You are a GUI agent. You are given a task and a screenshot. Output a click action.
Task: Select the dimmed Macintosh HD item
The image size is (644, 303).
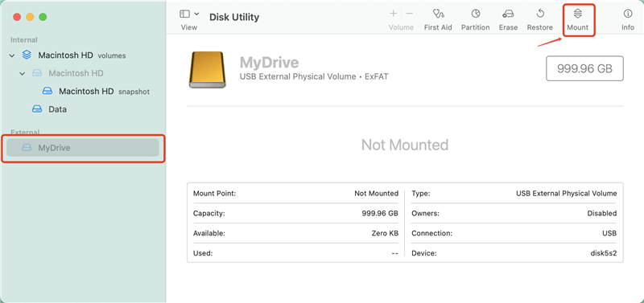pos(76,73)
